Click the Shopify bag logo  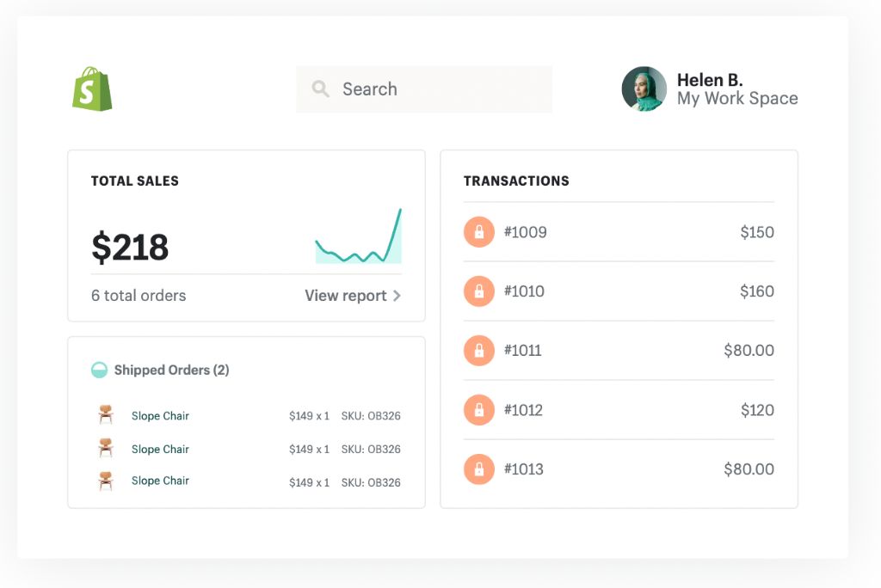pos(92,89)
